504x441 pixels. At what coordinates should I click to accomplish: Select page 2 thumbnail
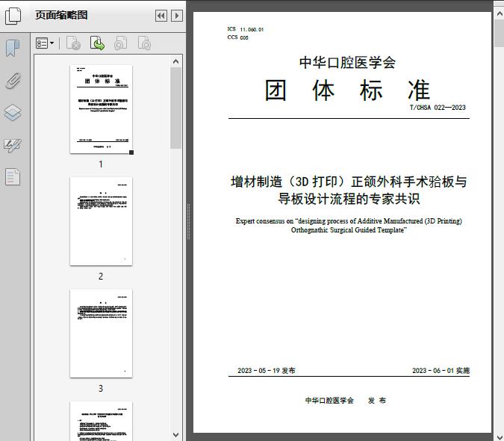point(101,221)
